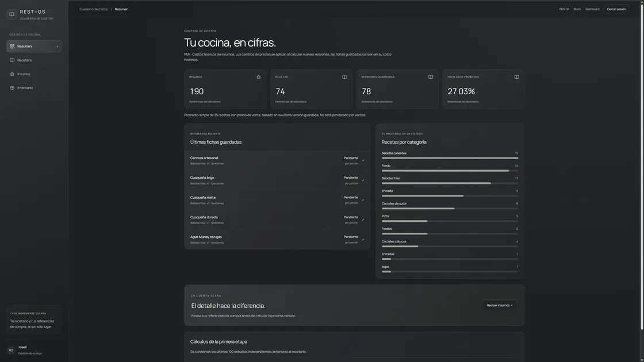The width and height of the screenshot is (644, 362).
Task: Select the Resumen sidebar item
Action: tap(34, 47)
